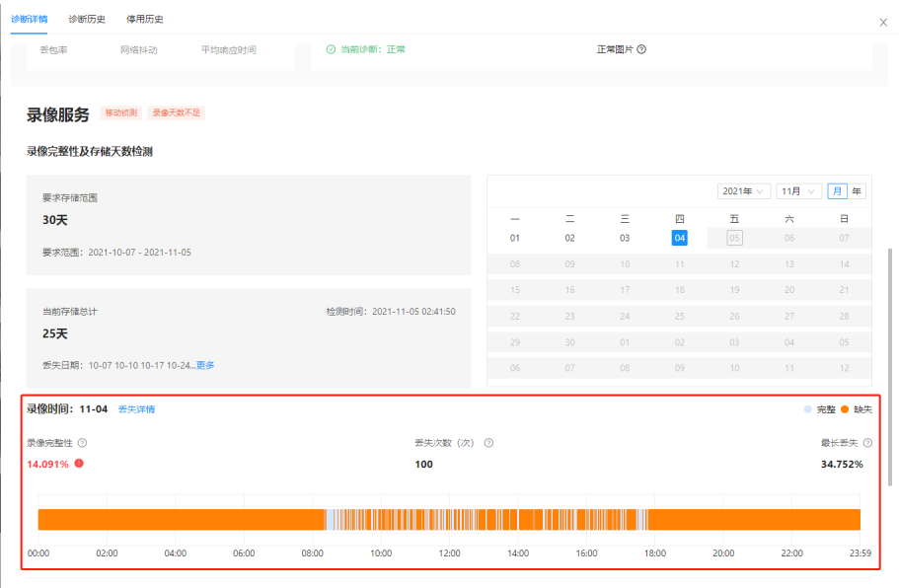899x588 pixels.
Task: Switch calendar to 年 view
Action: 856,191
